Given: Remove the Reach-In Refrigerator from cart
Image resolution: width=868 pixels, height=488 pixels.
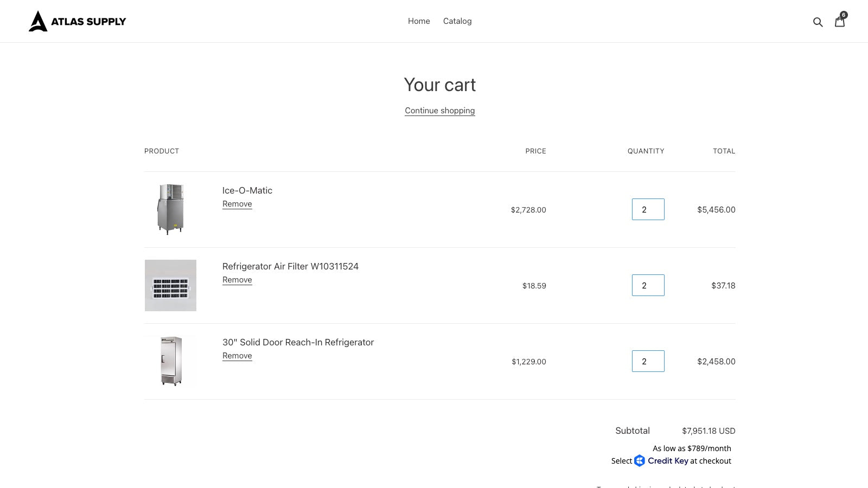Looking at the screenshot, I should [237, 356].
